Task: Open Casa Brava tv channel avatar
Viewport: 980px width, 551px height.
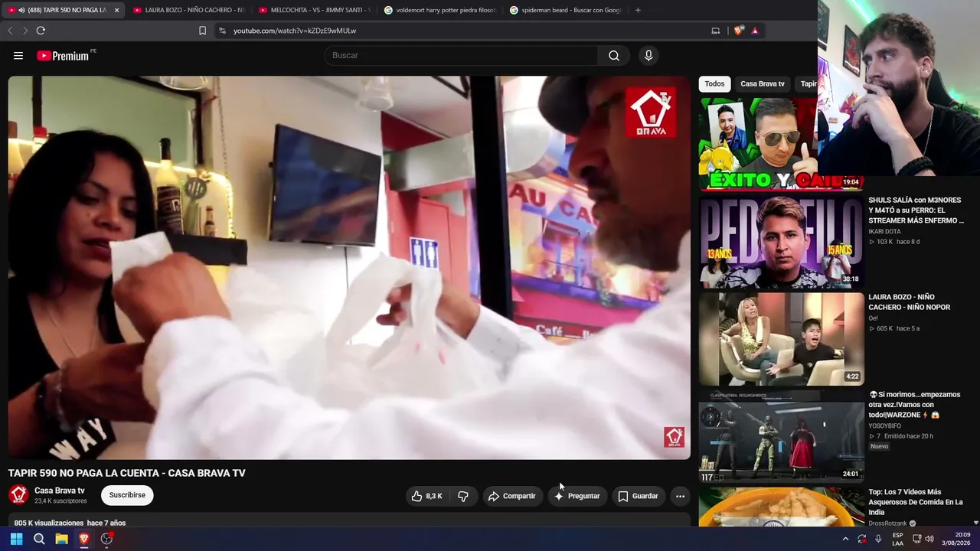Action: click(18, 495)
